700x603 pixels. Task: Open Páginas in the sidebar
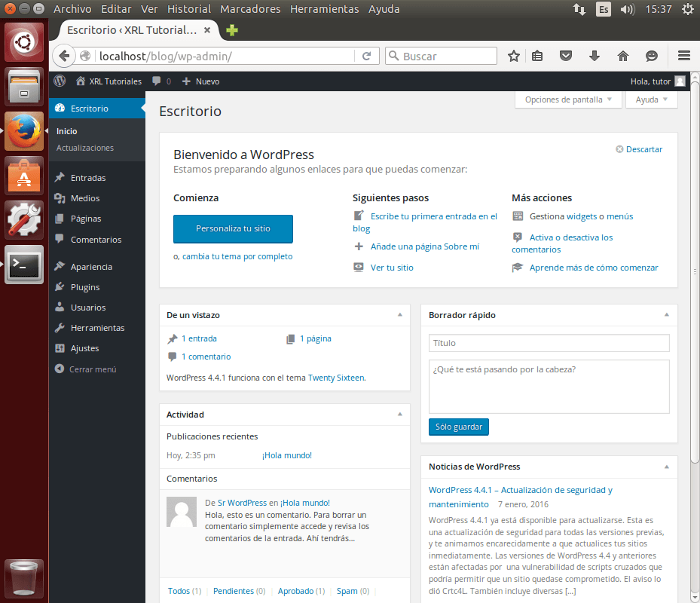[86, 219]
